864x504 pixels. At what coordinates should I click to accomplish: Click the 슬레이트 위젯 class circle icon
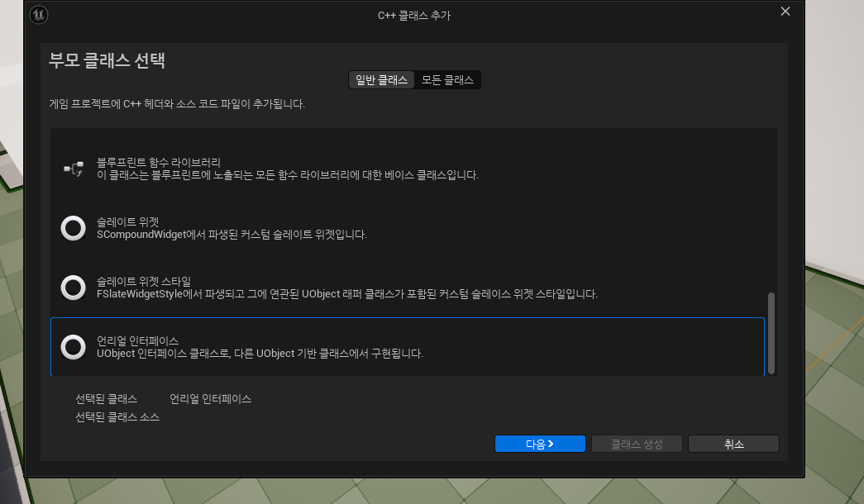74,228
